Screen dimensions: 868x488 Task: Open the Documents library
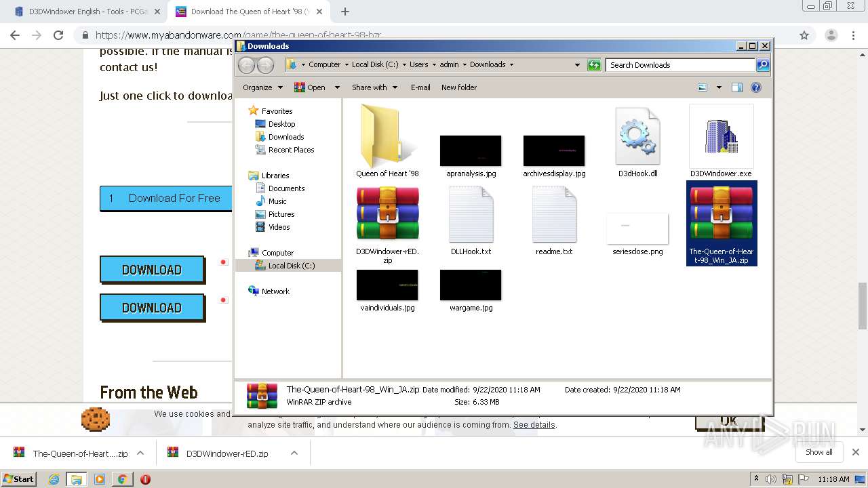click(x=286, y=188)
